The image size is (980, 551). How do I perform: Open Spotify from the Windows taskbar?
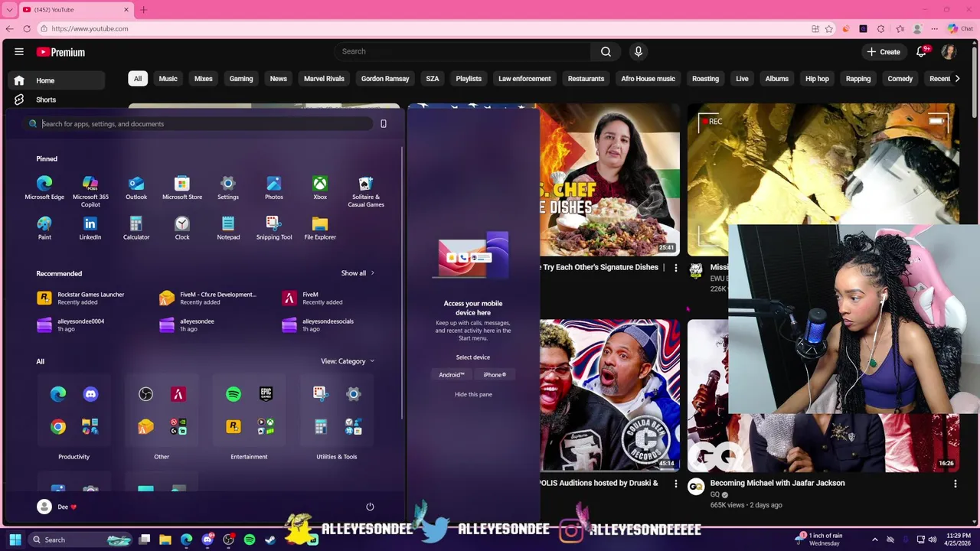pyautogui.click(x=250, y=540)
